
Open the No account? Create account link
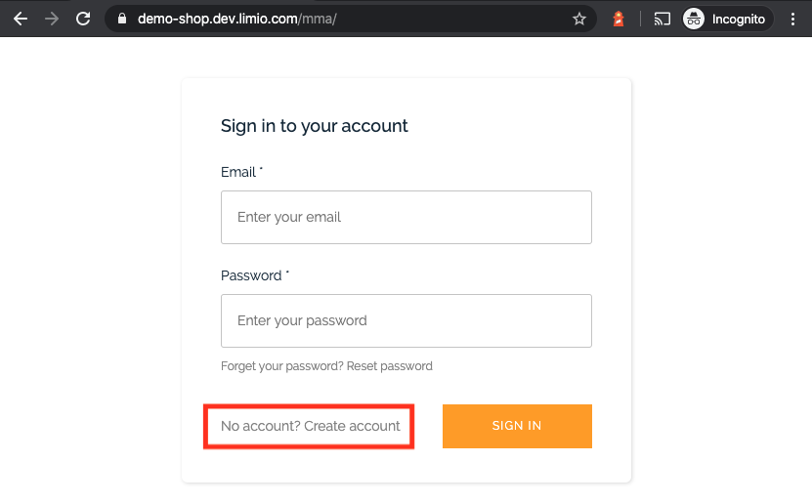(x=310, y=426)
